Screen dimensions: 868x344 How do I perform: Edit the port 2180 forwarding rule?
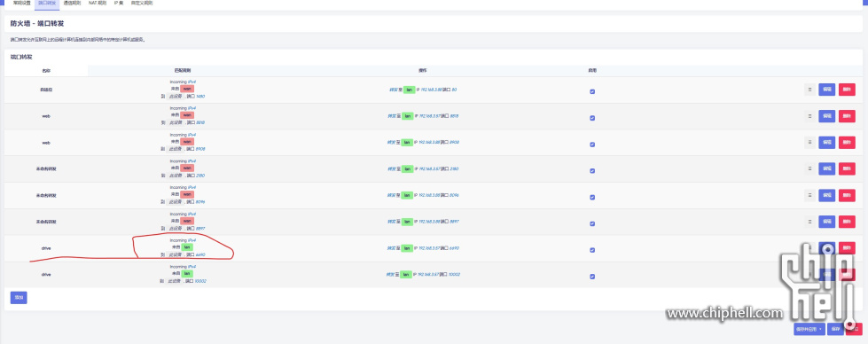(x=827, y=169)
